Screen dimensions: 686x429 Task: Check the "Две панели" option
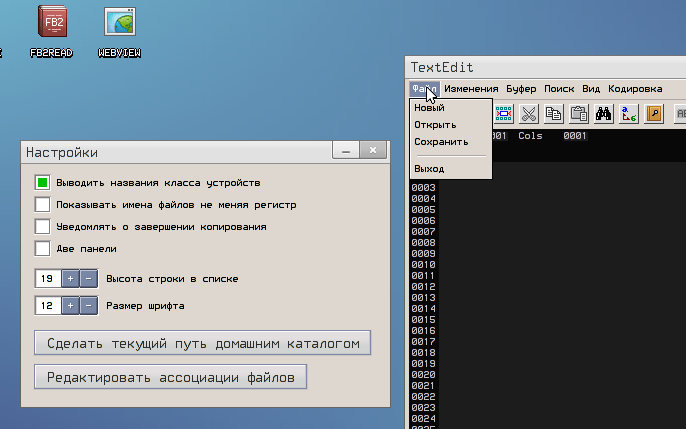[x=42, y=248]
